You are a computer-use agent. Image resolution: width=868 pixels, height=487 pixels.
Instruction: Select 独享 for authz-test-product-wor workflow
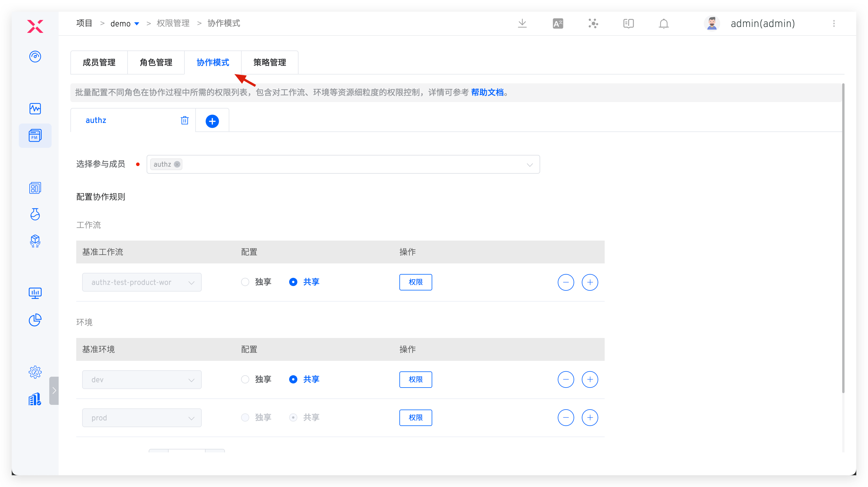245,282
